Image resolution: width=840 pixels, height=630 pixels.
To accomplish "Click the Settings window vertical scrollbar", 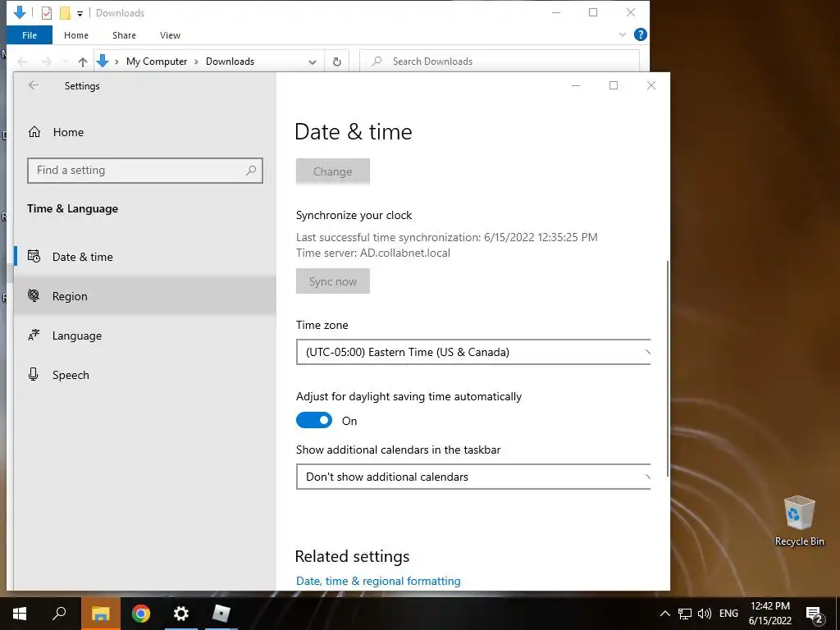I will click(668, 368).
